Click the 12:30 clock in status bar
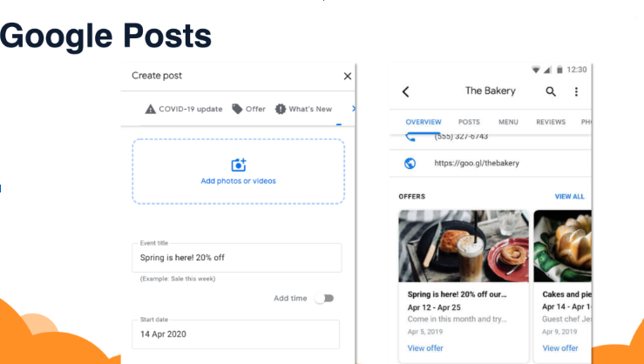This screenshot has width=644, height=364. click(577, 70)
